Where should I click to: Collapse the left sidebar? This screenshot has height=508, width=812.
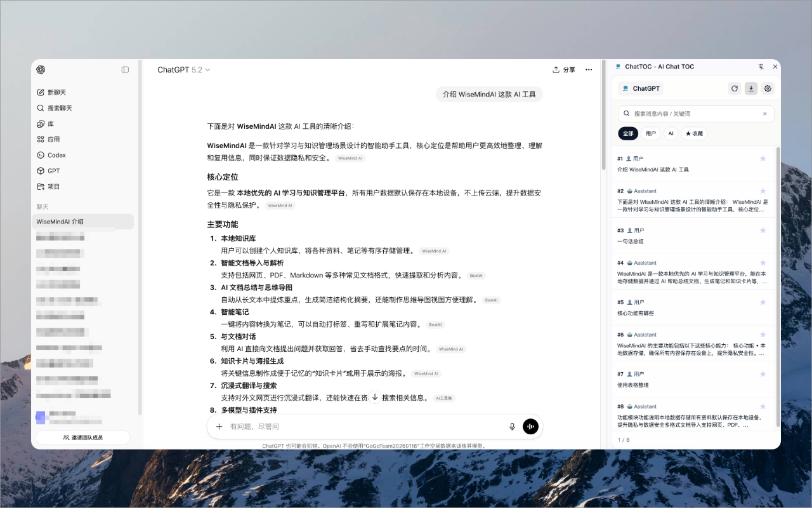[125, 70]
